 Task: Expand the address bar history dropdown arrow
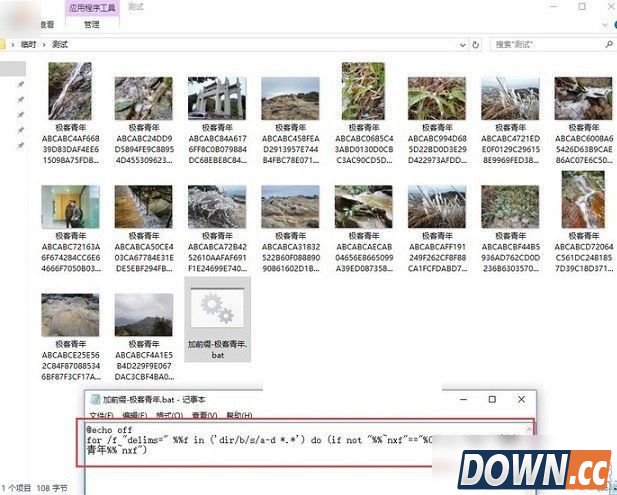click(463, 45)
